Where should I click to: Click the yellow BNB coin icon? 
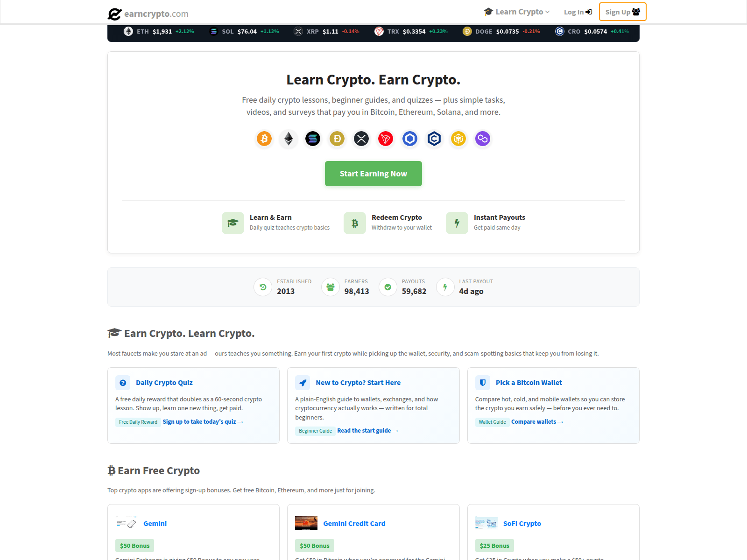coord(458,139)
